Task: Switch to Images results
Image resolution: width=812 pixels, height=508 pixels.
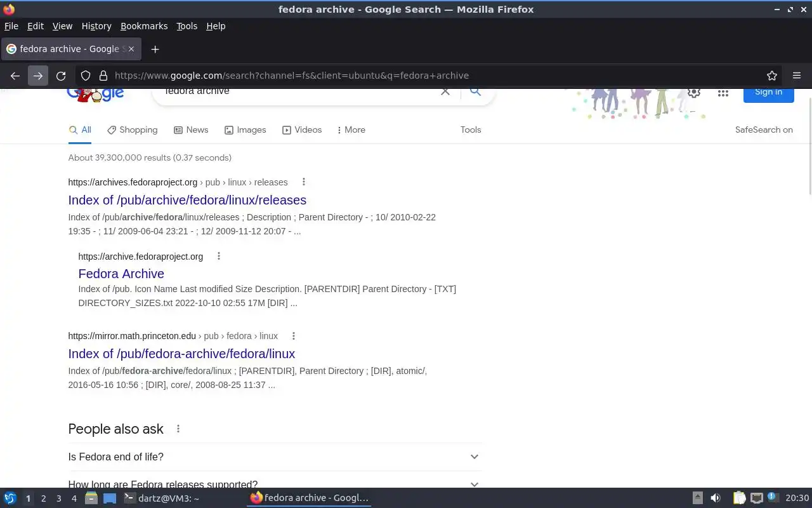Action: 245,130
